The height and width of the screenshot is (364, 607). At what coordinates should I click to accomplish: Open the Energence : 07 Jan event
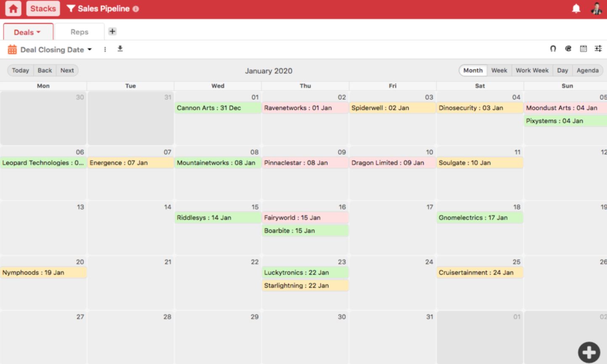coord(131,163)
